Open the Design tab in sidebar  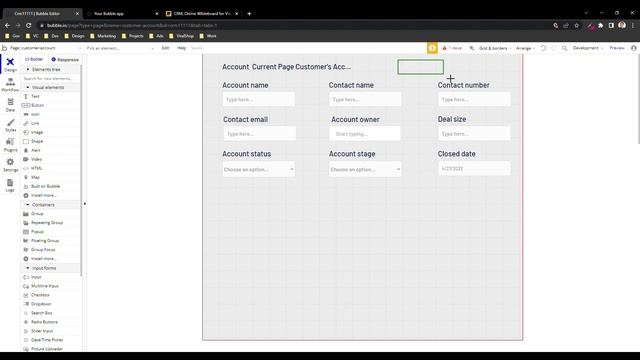pyautogui.click(x=10, y=64)
